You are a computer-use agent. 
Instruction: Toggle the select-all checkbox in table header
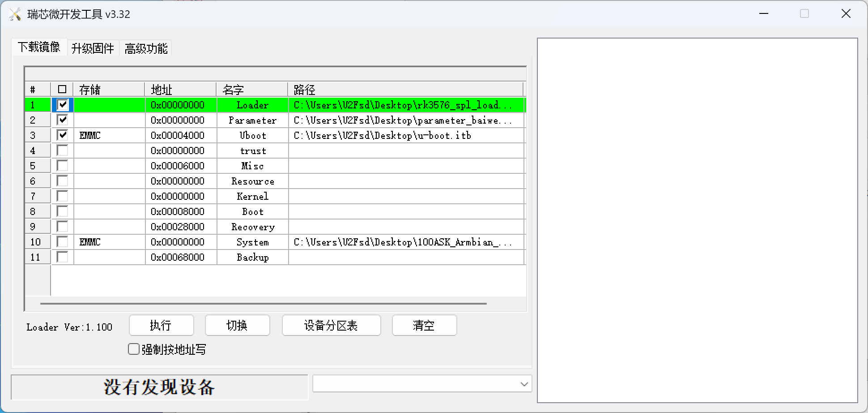coord(62,90)
